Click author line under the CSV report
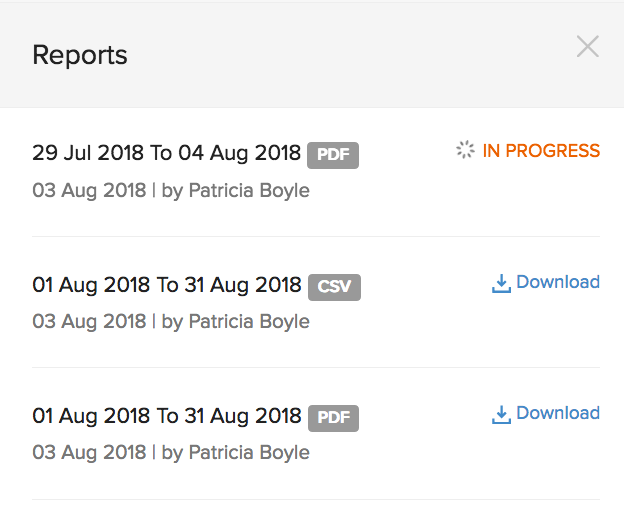This screenshot has height=506, width=624. 171,321
